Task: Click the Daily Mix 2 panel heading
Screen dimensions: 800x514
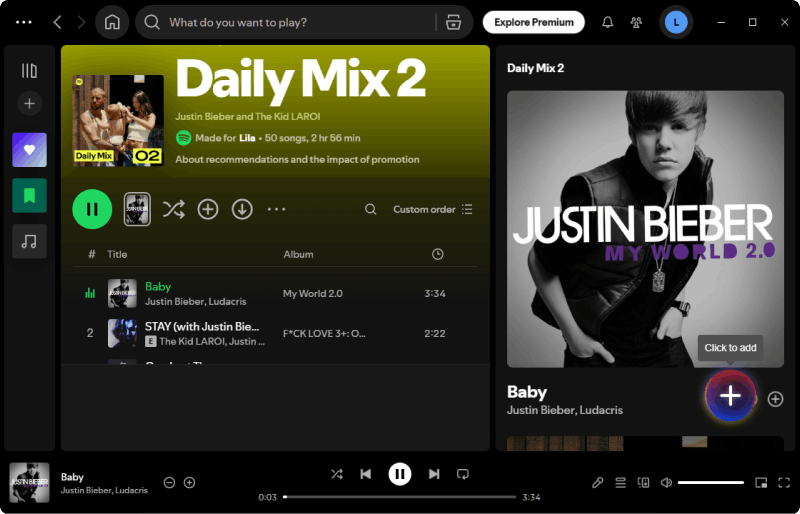Action: tap(535, 68)
